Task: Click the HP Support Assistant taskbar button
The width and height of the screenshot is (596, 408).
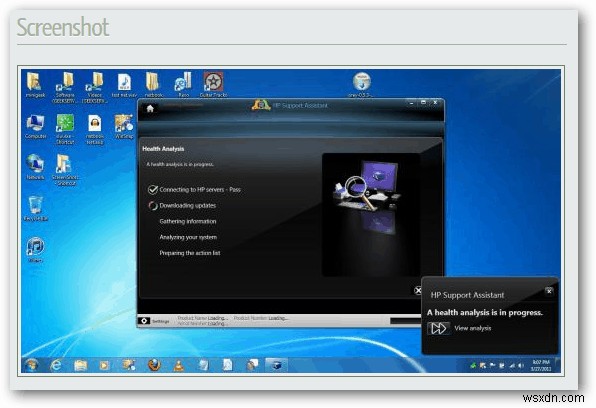Action: [276, 365]
